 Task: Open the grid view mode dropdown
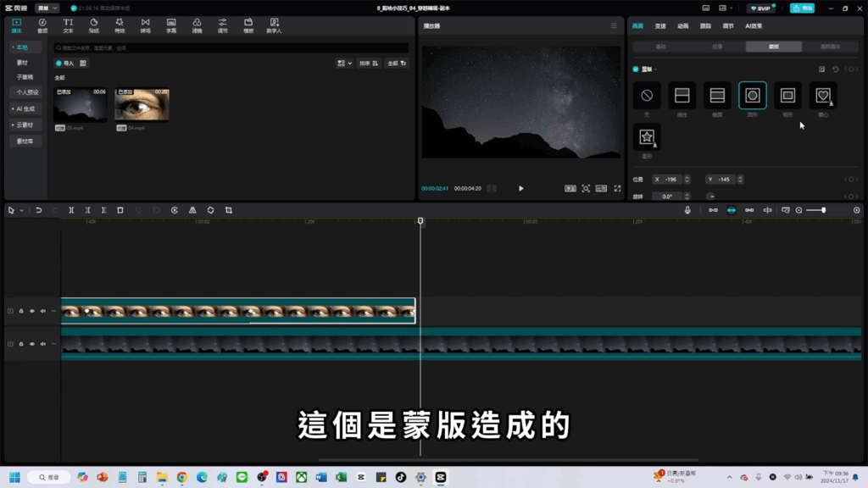[x=344, y=64]
